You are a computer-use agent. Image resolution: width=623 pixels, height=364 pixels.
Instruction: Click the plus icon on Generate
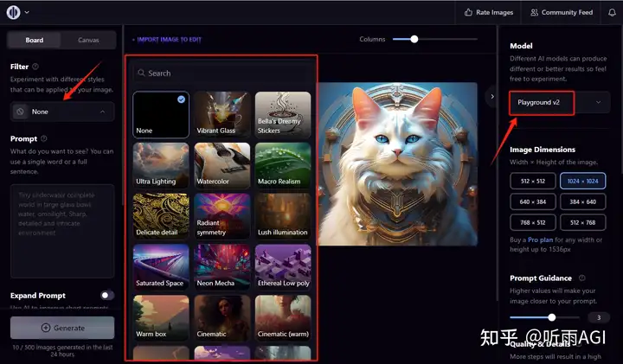click(x=46, y=328)
